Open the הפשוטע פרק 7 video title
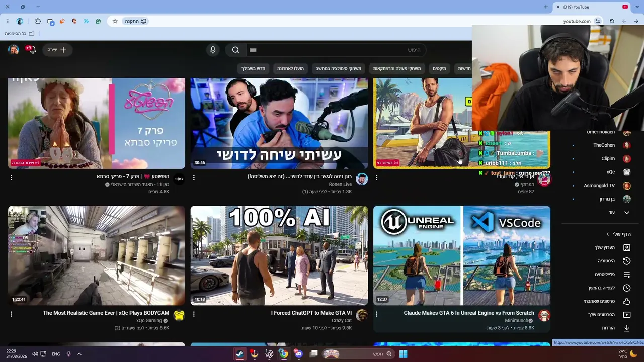The height and width of the screenshot is (362, 644). 133,177
